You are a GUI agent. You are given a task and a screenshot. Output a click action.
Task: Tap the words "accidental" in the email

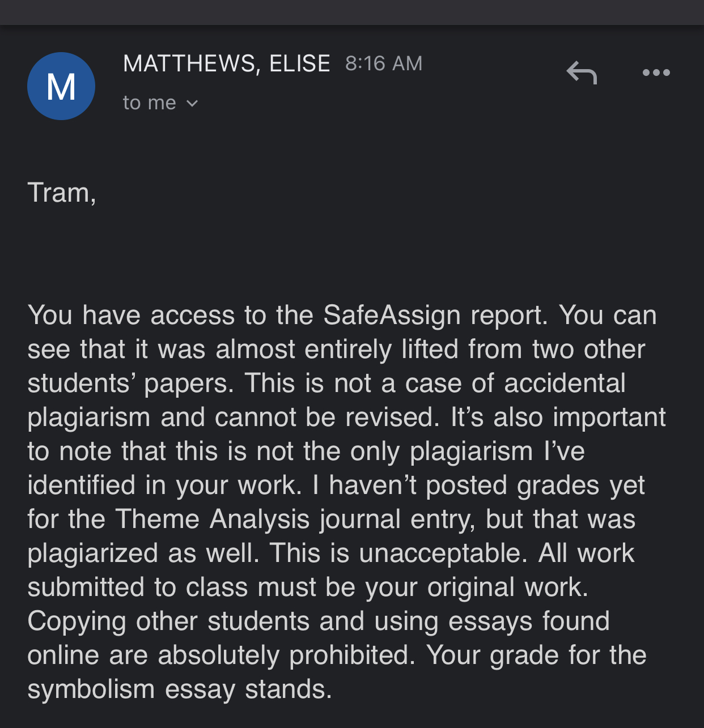point(565,383)
